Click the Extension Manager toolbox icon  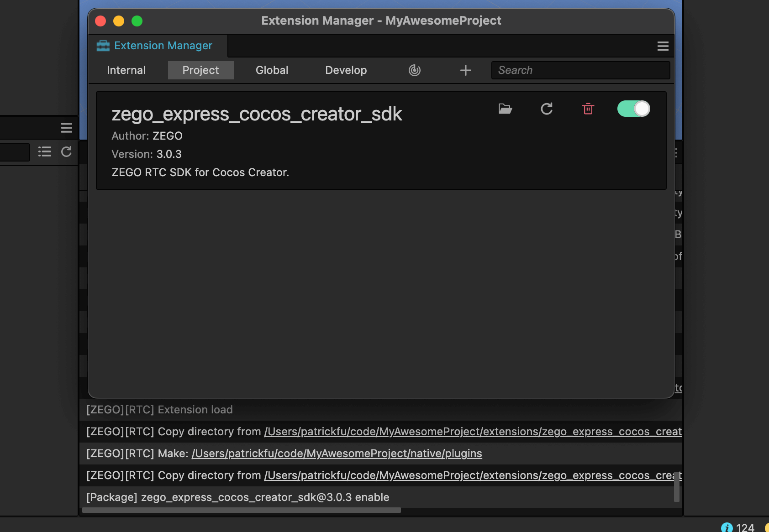[103, 45]
